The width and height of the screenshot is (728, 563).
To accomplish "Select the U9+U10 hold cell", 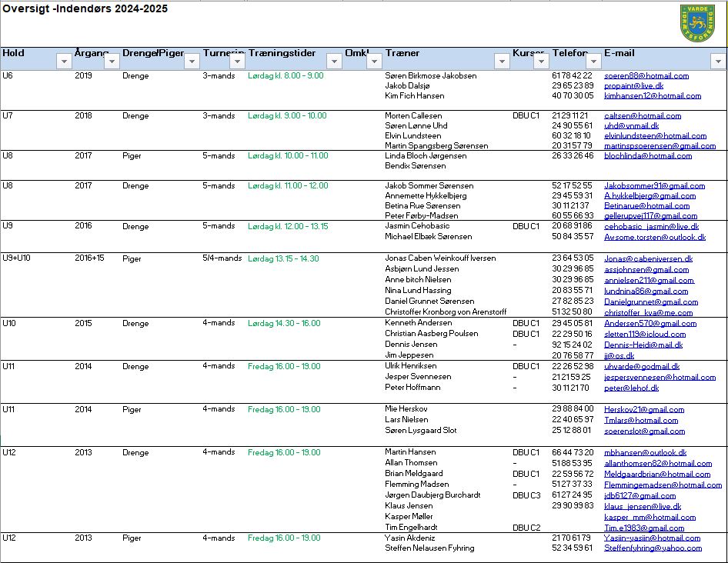I will (x=16, y=258).
